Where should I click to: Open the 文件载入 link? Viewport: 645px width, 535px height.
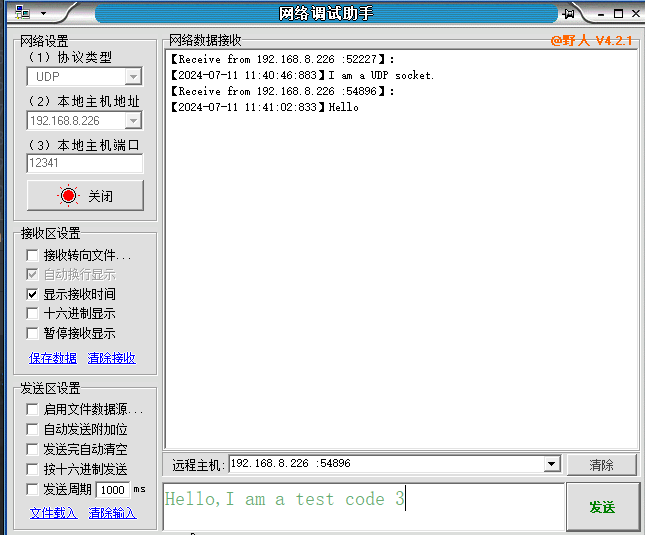tap(53, 513)
